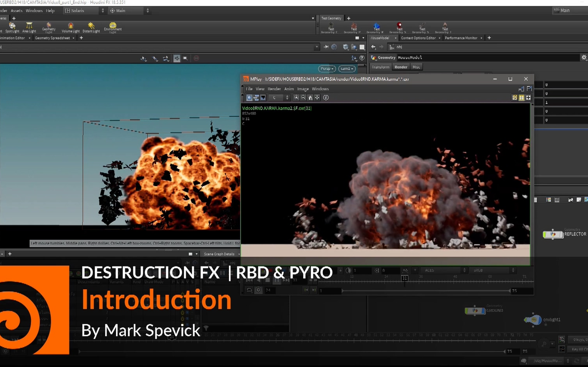588x367 pixels.
Task: Open the Assets menu
Action: 16,11
